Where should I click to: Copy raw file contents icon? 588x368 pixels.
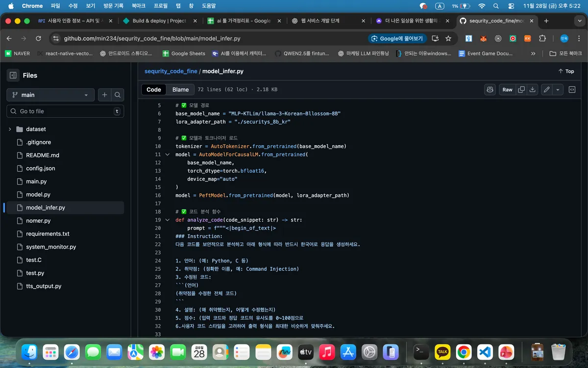(521, 89)
